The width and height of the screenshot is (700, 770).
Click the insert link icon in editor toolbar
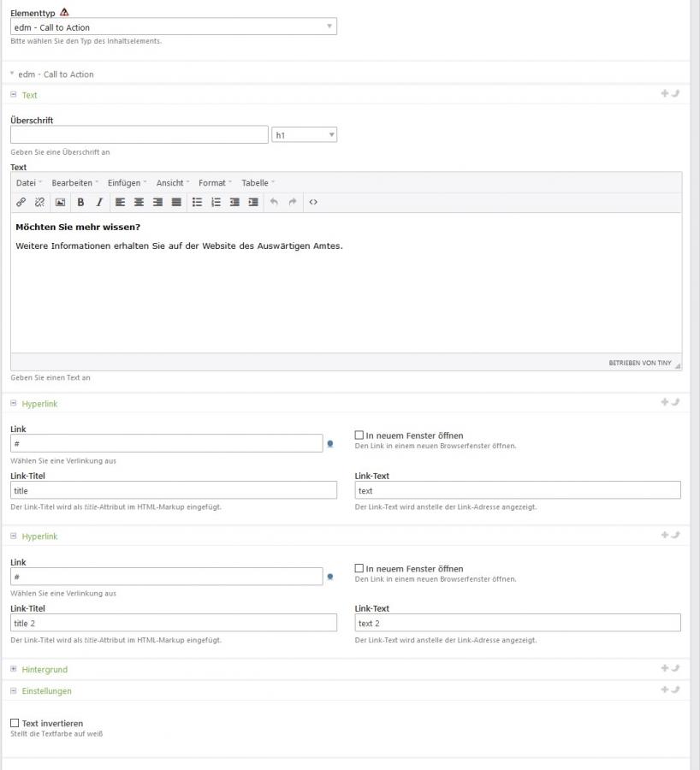(21, 203)
